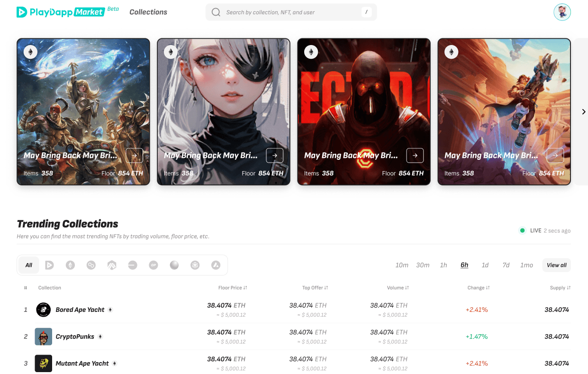Click the Ethereum symbol beside Bored Ape Yacht
The image size is (588, 374).
click(110, 310)
